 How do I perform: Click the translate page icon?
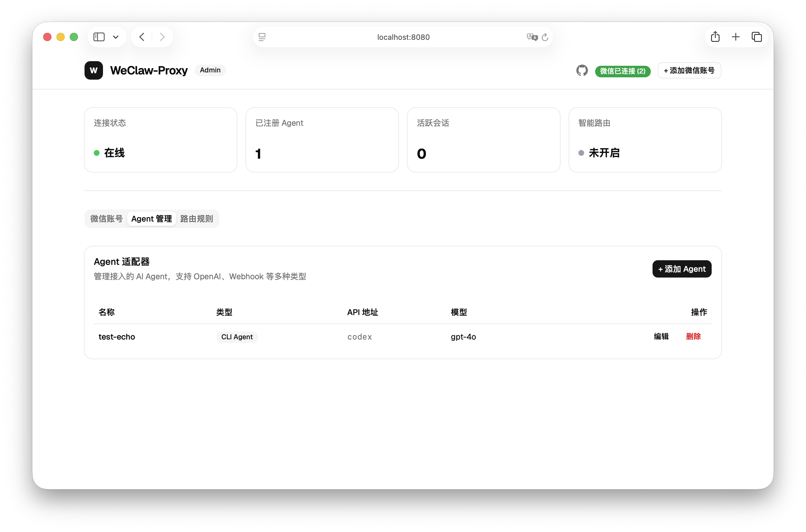coord(532,37)
